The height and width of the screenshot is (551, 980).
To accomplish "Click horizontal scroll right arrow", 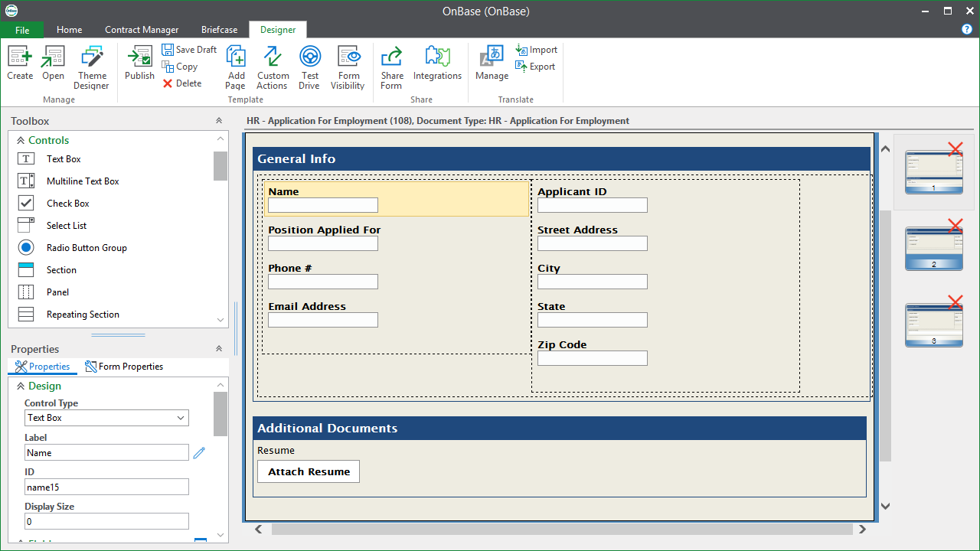I will coord(862,529).
